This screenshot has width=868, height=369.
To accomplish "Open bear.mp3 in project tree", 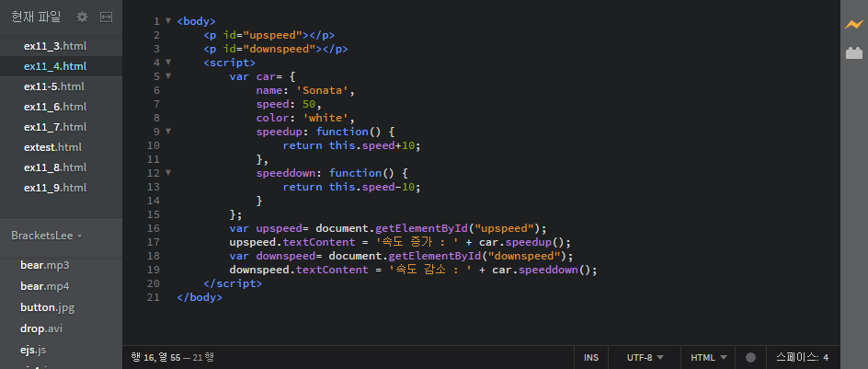I will click(x=45, y=265).
